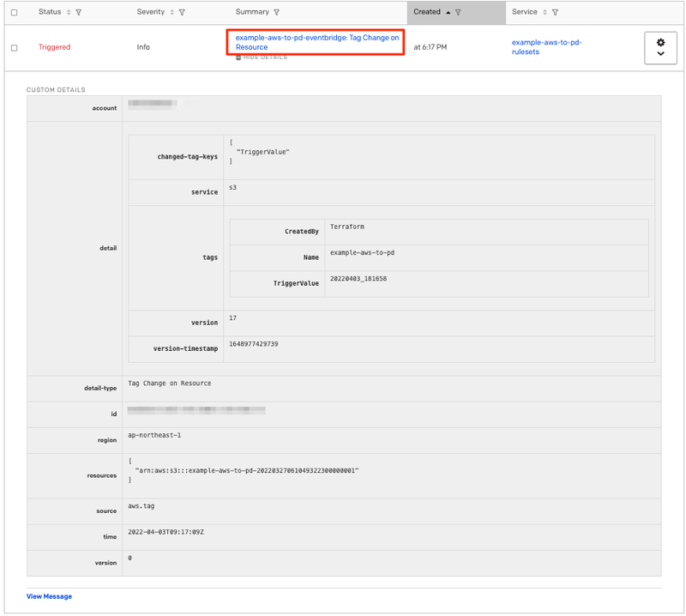Viewport: 686px width, 616px height.
Task: Sort by Severity column arrows
Action: pos(172,12)
